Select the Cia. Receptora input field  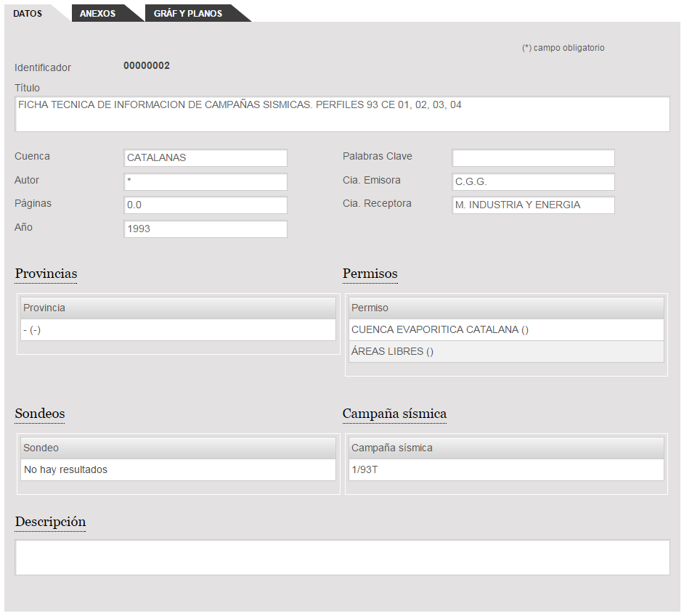[x=533, y=205]
